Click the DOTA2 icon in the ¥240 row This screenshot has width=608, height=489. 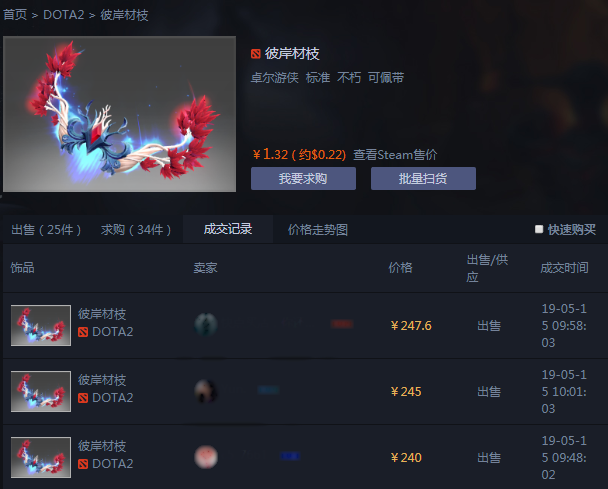[83, 464]
